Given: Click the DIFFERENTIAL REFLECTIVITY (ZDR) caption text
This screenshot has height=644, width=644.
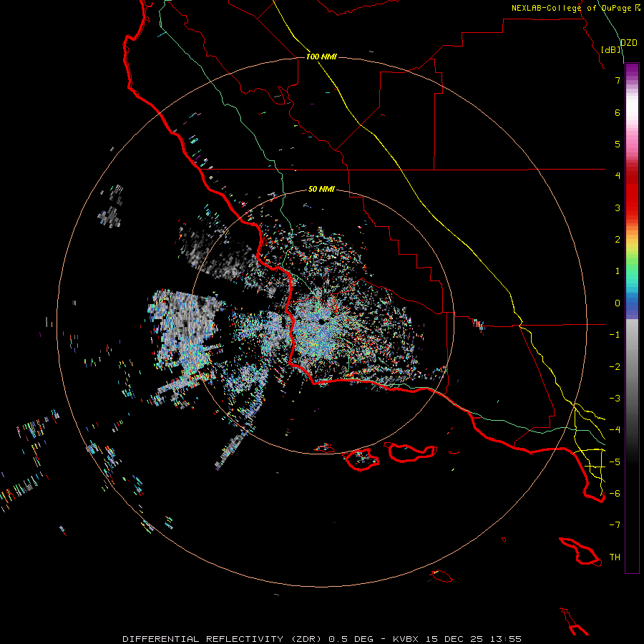Looking at the screenshot, I should (x=223, y=639).
